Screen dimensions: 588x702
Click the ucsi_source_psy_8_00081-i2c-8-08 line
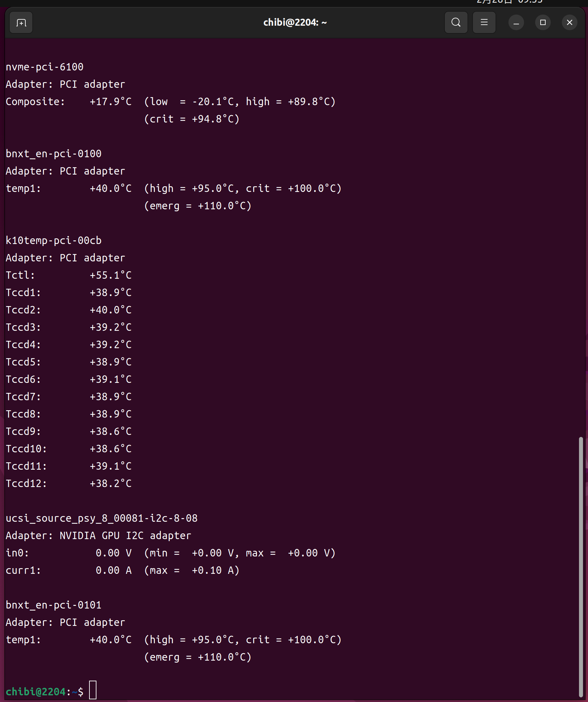(x=102, y=518)
